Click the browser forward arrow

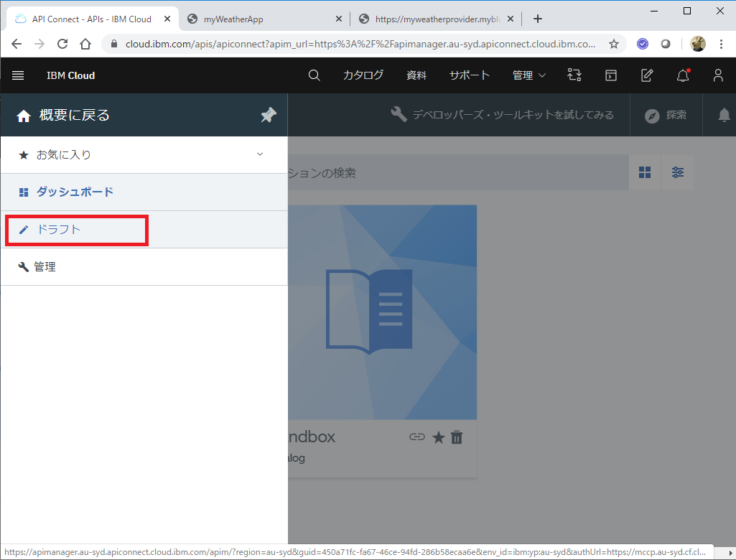coord(39,44)
